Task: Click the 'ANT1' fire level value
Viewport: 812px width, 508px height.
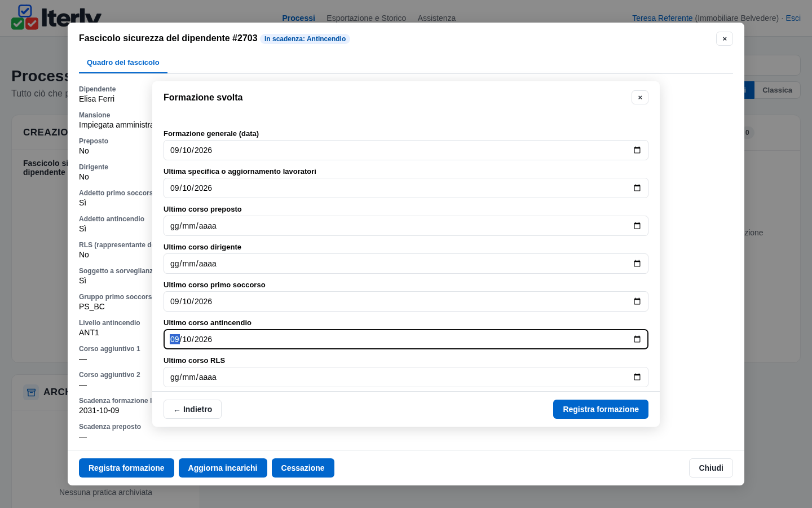Action: (89, 332)
